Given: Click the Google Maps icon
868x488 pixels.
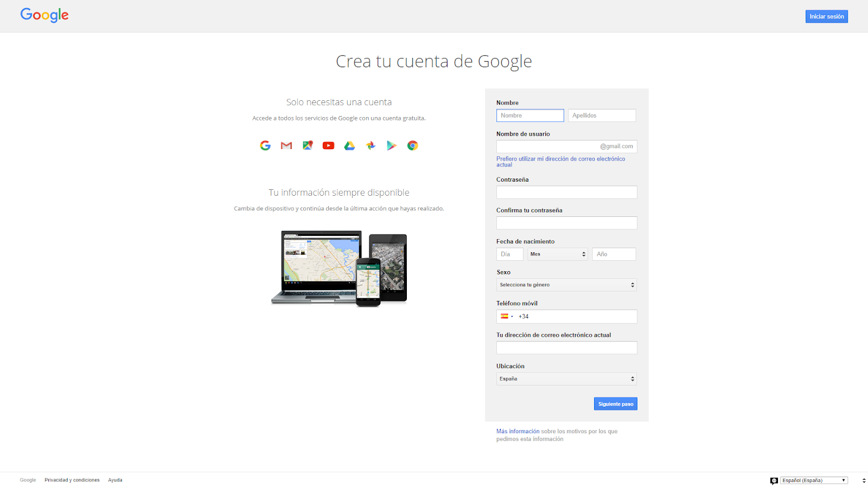Looking at the screenshot, I should (x=308, y=145).
